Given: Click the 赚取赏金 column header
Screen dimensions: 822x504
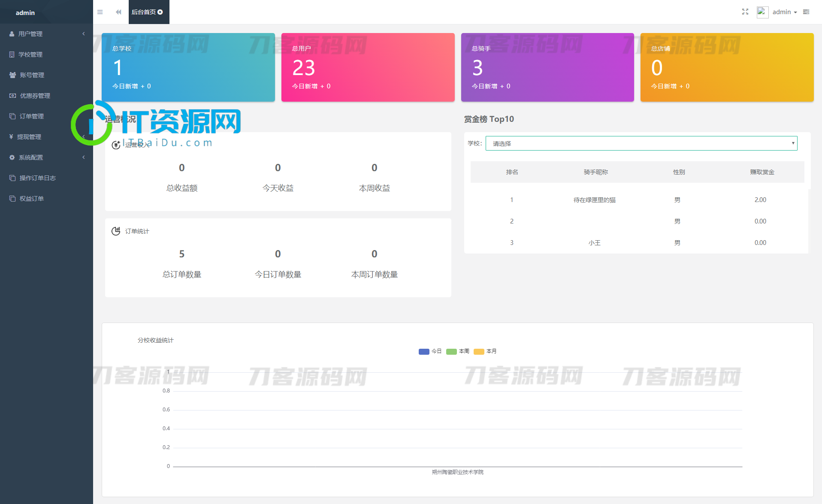Looking at the screenshot, I should (x=762, y=172).
